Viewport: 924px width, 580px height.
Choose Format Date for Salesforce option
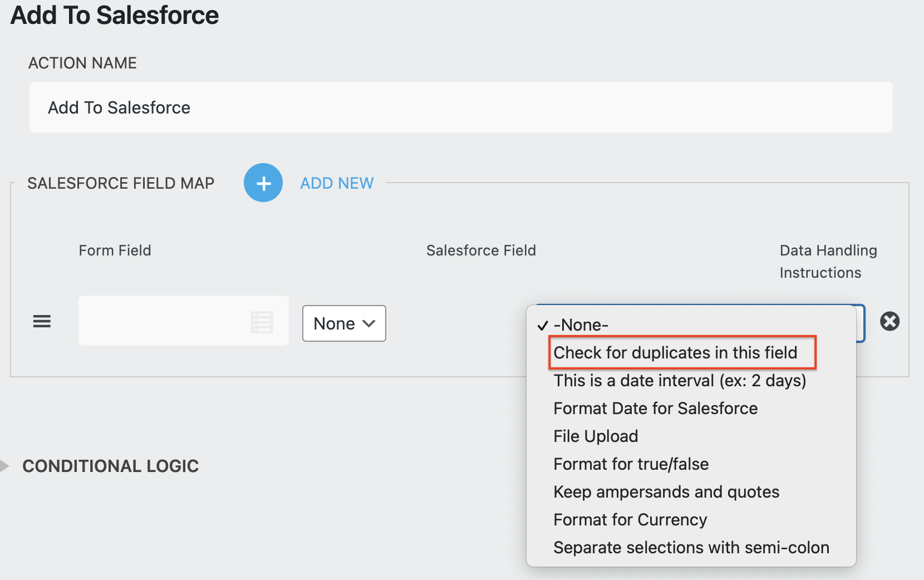coord(655,408)
